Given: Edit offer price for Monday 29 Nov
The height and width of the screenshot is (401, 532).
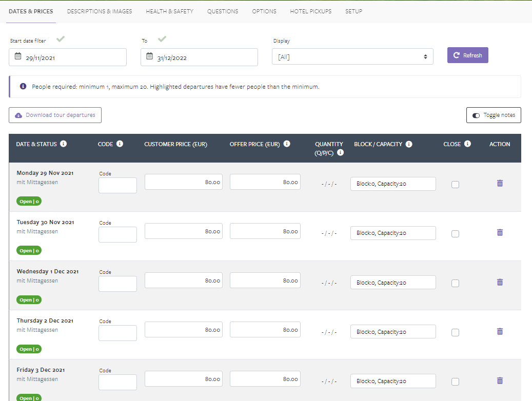Looking at the screenshot, I should [265, 182].
